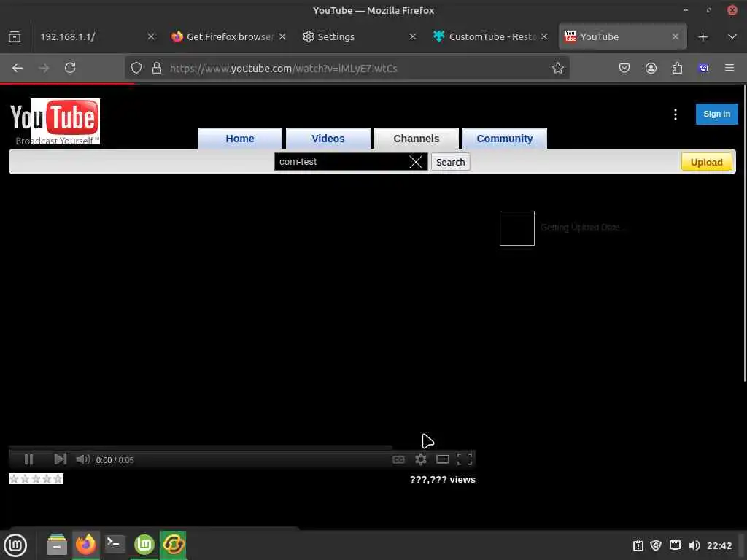Reload the current page

pyautogui.click(x=70, y=68)
